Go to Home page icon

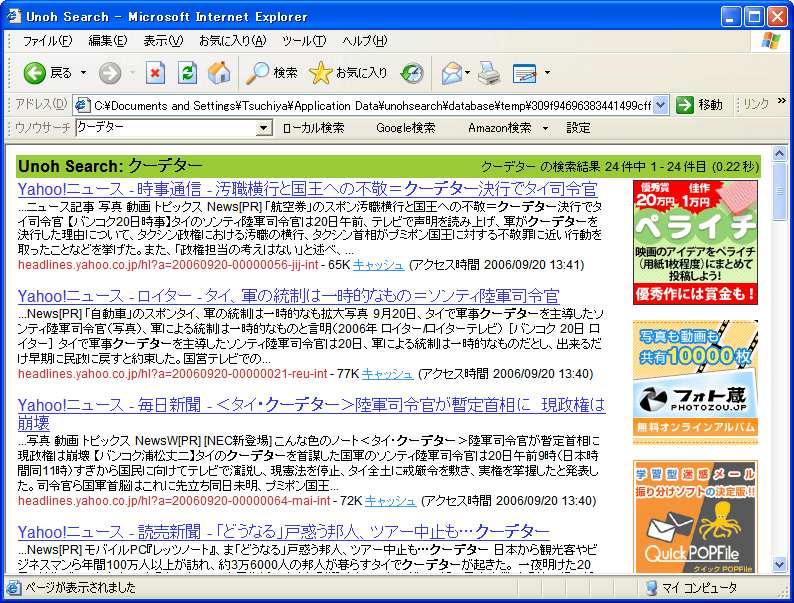click(219, 73)
